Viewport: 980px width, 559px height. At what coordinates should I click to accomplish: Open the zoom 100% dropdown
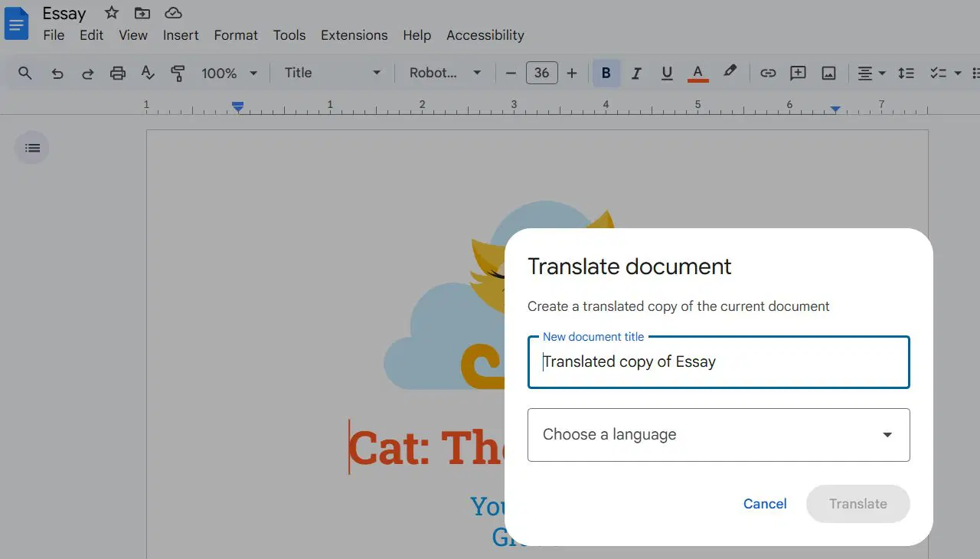pyautogui.click(x=229, y=74)
